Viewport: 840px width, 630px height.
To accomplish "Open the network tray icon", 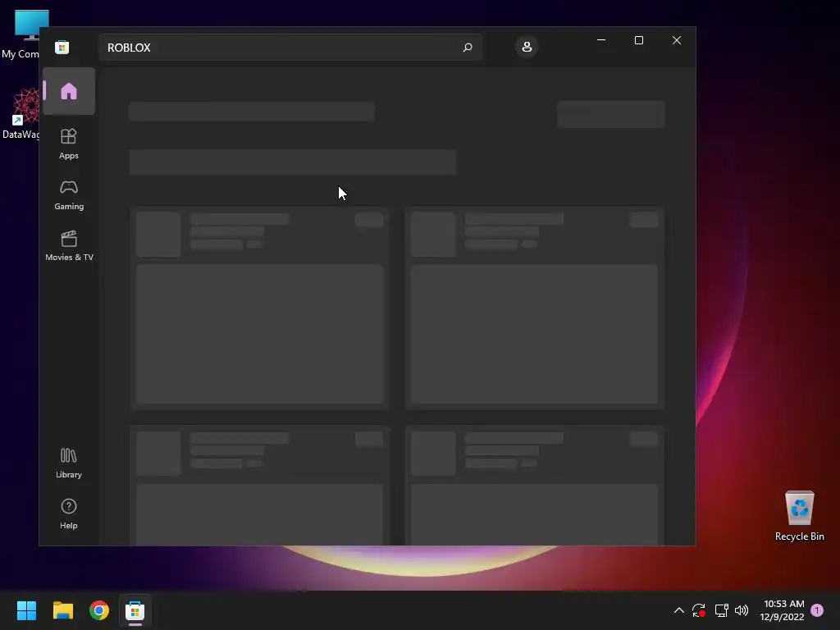I will [x=721, y=610].
